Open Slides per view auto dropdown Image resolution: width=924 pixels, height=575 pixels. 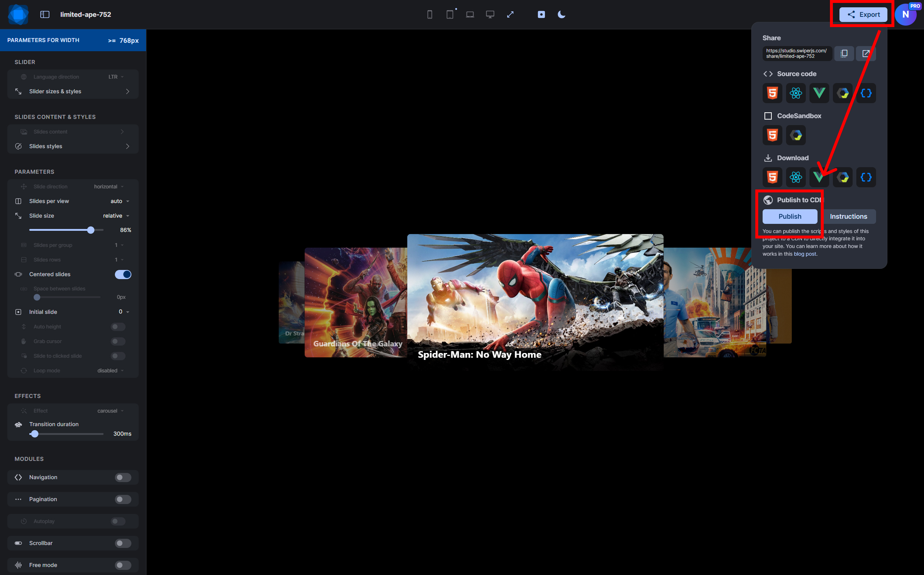coord(120,201)
